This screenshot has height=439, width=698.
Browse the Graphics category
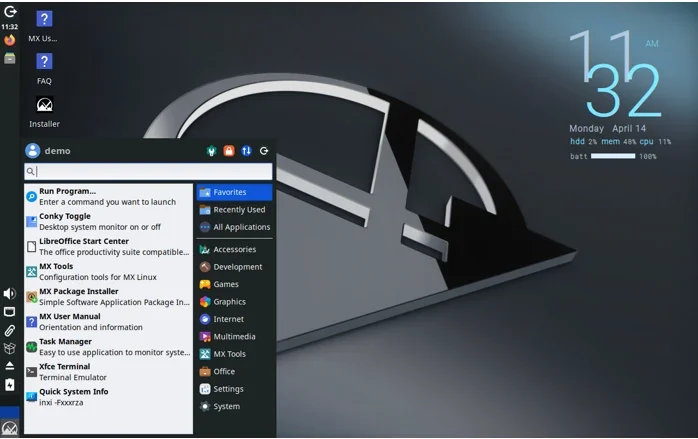pyautogui.click(x=234, y=302)
